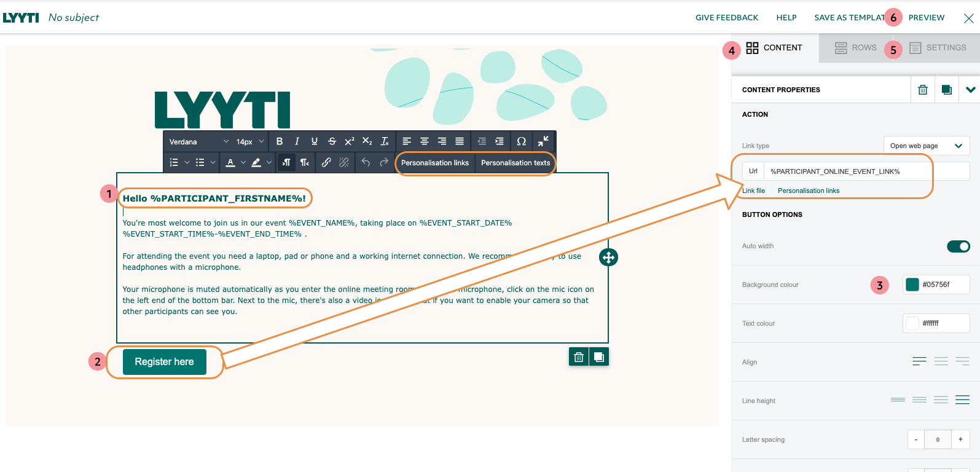980x472 pixels.
Task: Remove link from text
Action: (x=344, y=163)
